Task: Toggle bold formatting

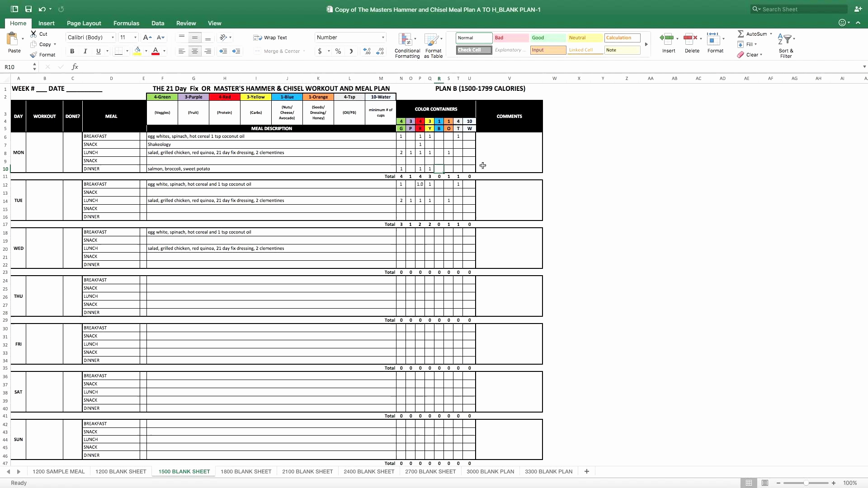Action: (72, 52)
